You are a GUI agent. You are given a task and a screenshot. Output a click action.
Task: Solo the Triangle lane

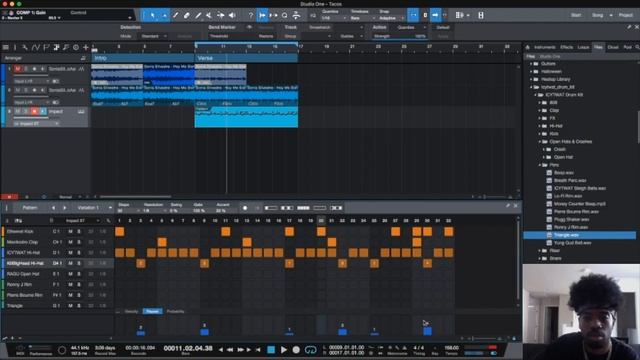point(79,306)
